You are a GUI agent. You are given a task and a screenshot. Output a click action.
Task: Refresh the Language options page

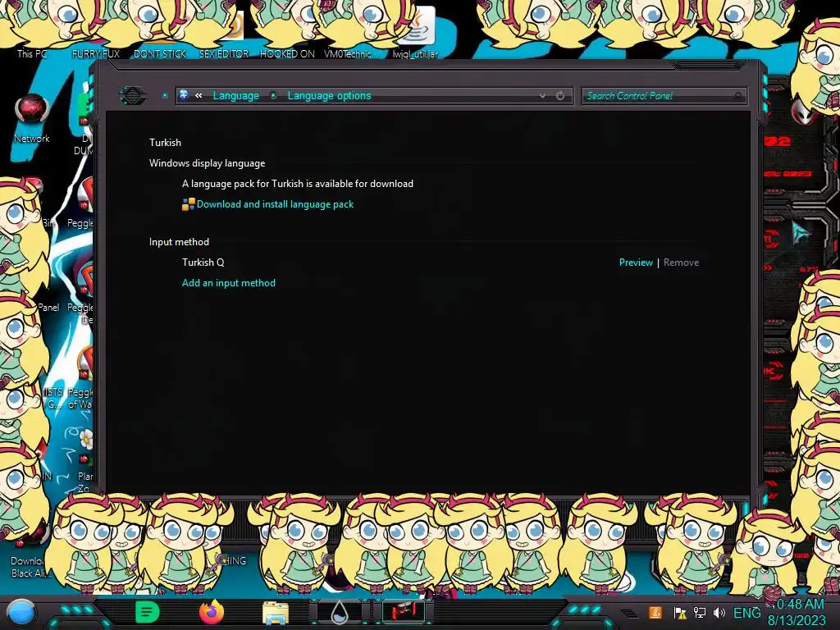pos(560,95)
